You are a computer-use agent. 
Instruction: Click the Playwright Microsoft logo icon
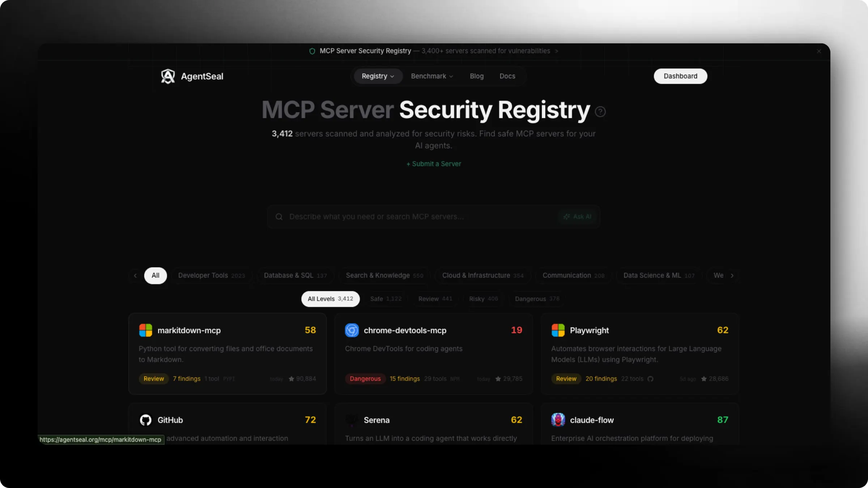point(558,330)
